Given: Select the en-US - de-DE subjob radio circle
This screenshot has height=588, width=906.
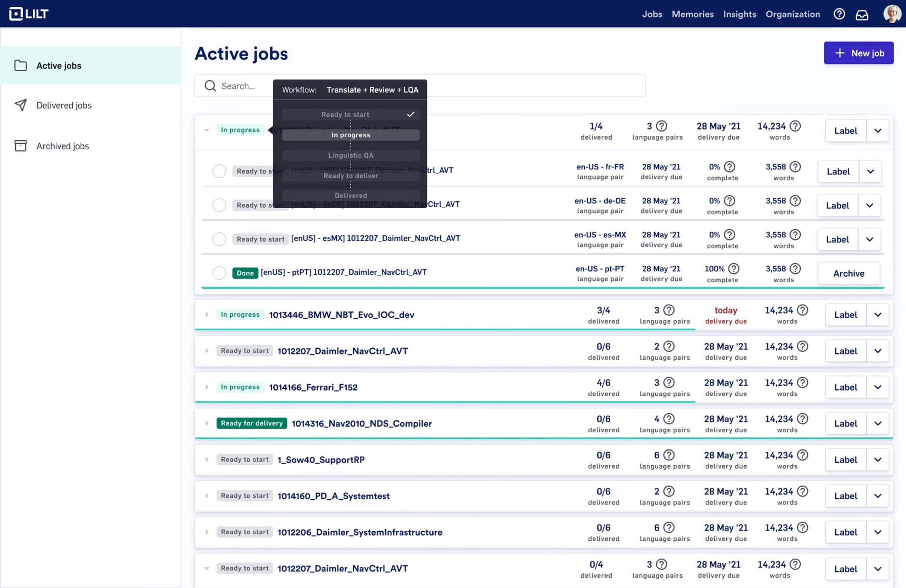Looking at the screenshot, I should [219, 205].
